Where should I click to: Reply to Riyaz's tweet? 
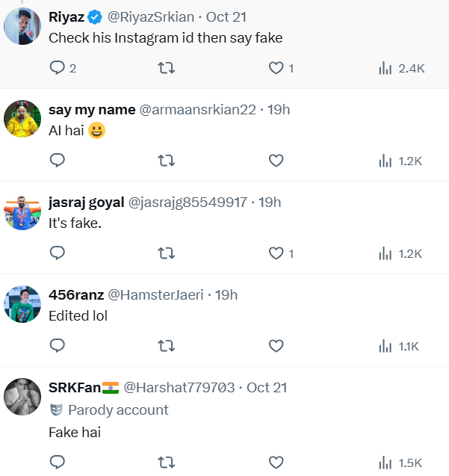click(58, 68)
